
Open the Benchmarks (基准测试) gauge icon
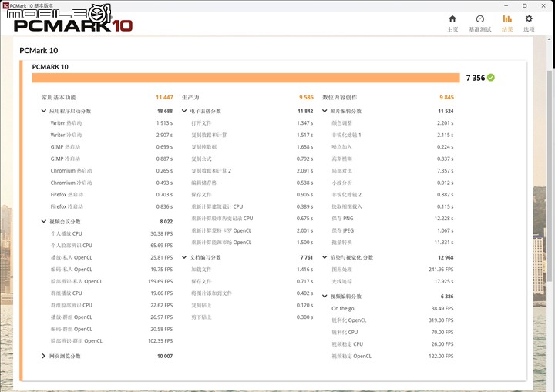[480, 18]
